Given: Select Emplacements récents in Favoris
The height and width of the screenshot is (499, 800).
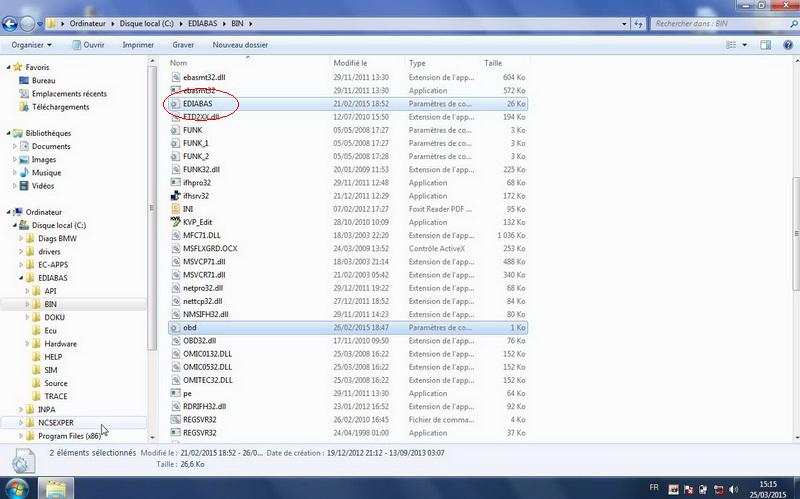Looking at the screenshot, I should click(x=69, y=94).
